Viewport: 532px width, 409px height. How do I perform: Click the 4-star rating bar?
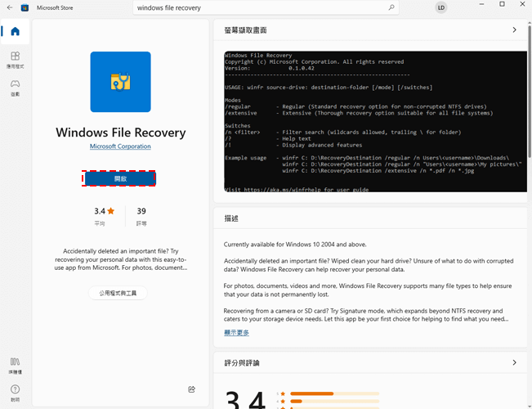click(334, 401)
